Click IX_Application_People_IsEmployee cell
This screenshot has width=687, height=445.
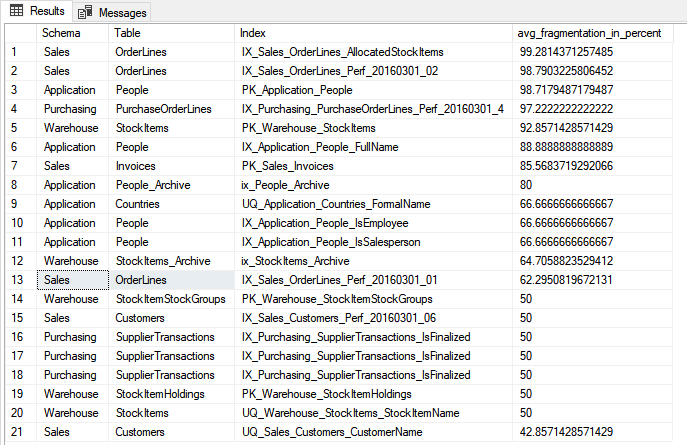[x=373, y=223]
